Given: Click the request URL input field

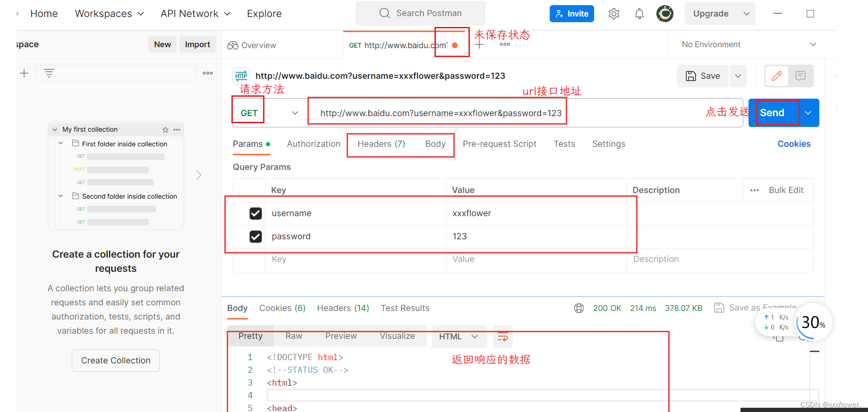Looking at the screenshot, I should [525, 113].
